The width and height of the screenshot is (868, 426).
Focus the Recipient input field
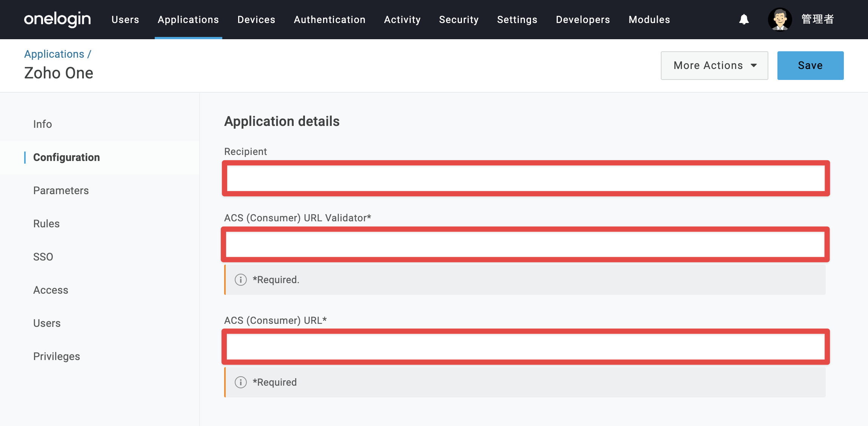coord(526,178)
